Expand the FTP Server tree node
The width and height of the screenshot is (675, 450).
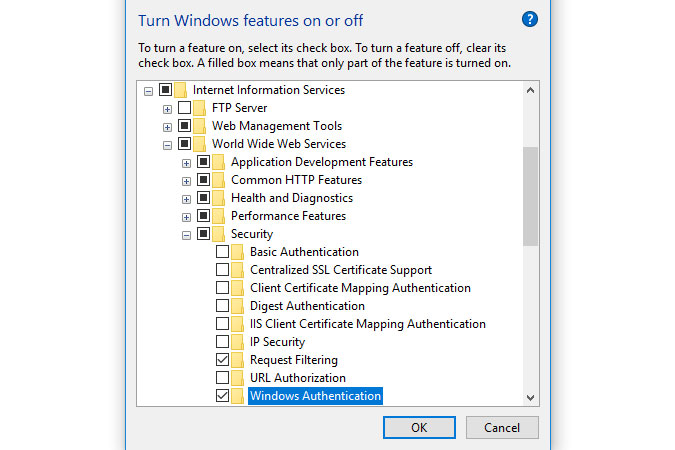(167, 108)
